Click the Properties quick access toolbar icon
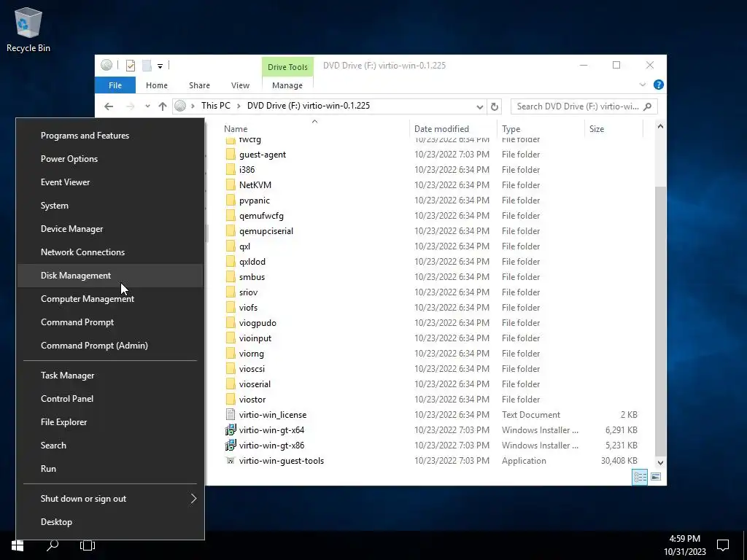The width and height of the screenshot is (747, 560). pos(131,66)
